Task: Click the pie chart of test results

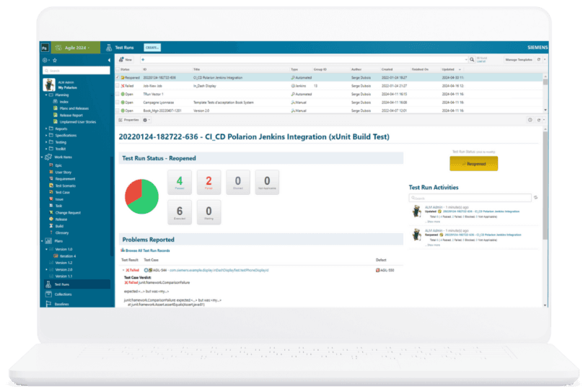Action: click(x=141, y=196)
